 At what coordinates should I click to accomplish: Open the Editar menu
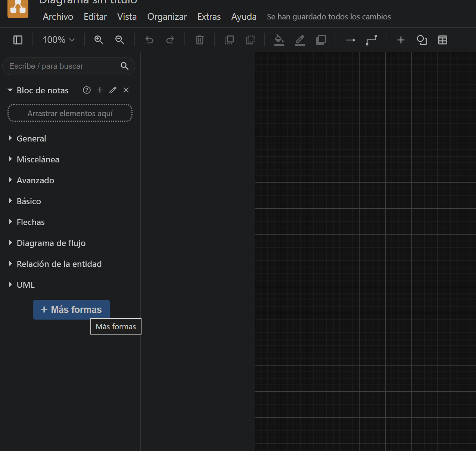pyautogui.click(x=95, y=17)
